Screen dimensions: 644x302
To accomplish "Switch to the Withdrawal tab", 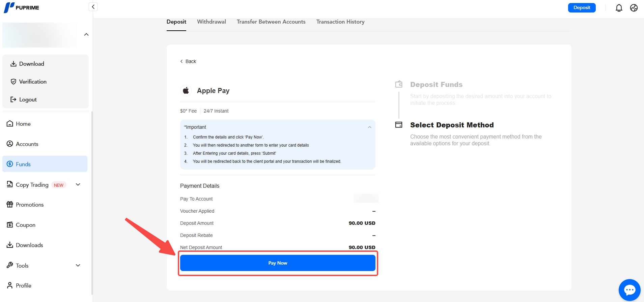I will (x=211, y=22).
